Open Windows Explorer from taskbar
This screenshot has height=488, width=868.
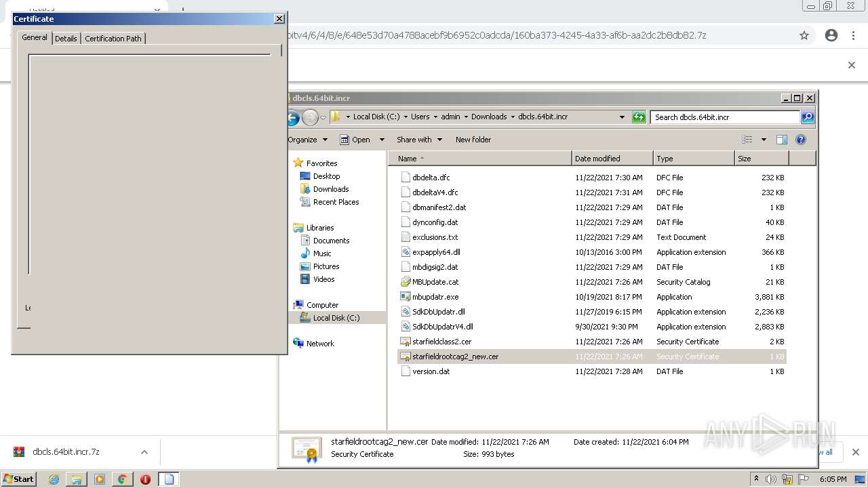[77, 479]
